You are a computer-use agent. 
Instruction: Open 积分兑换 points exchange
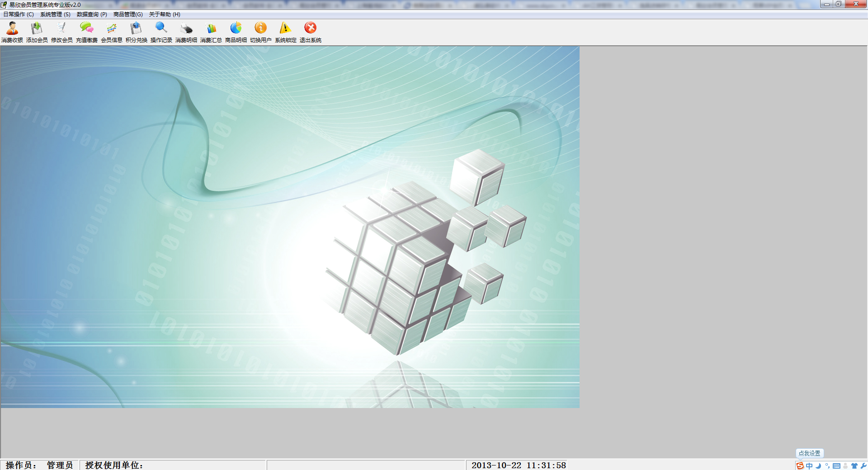[x=137, y=32]
